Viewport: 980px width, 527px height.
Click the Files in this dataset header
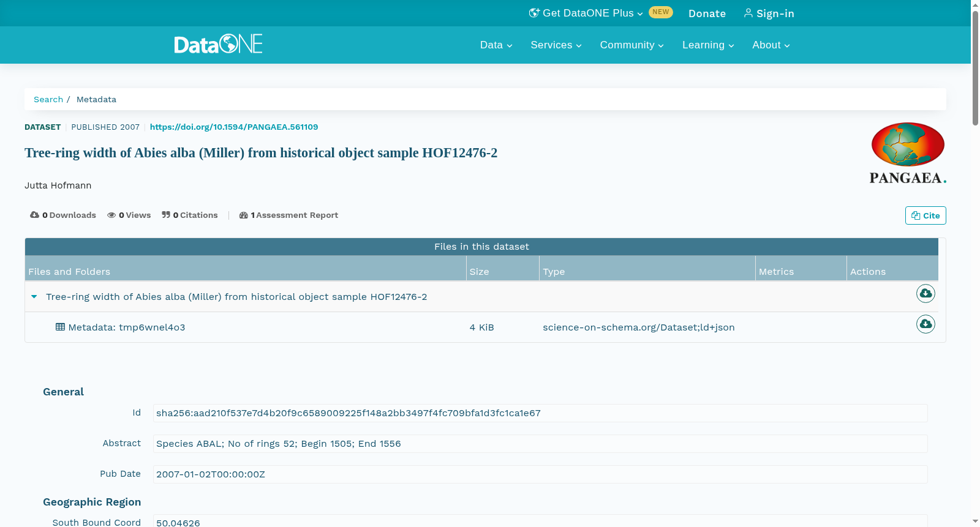pos(481,247)
